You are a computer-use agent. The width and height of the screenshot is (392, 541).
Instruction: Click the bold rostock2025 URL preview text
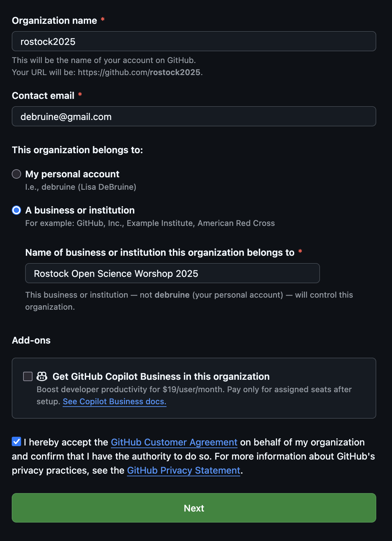[x=175, y=72]
